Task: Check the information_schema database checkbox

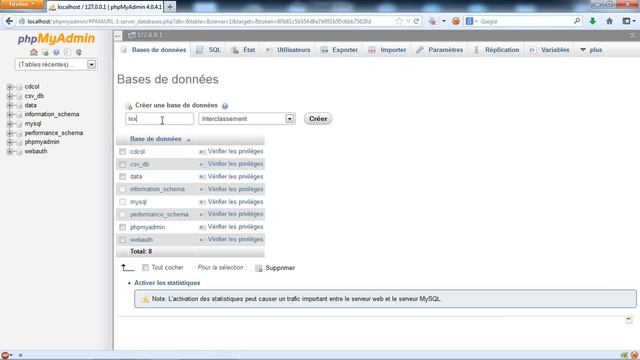Action: (122, 189)
